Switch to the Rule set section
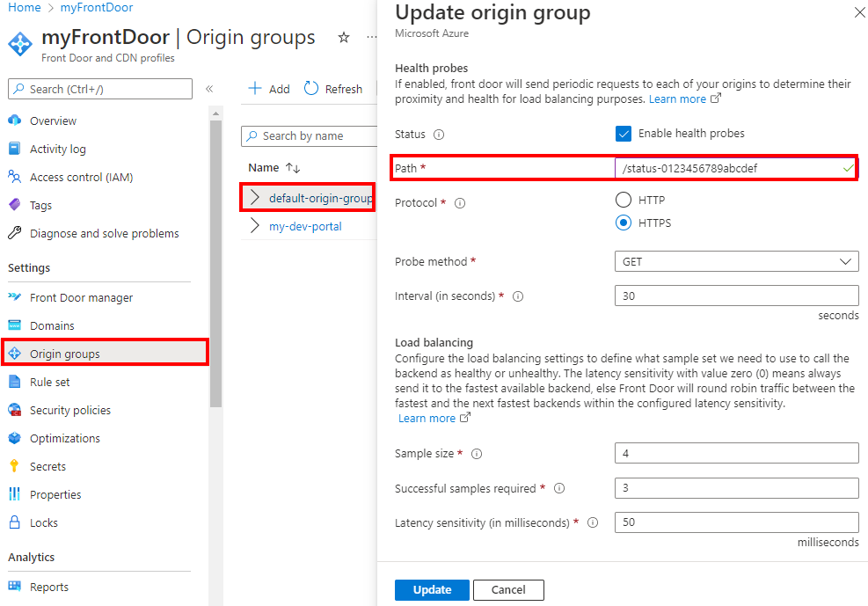Screen dimensions: 868x606 pyautogui.click(x=49, y=382)
